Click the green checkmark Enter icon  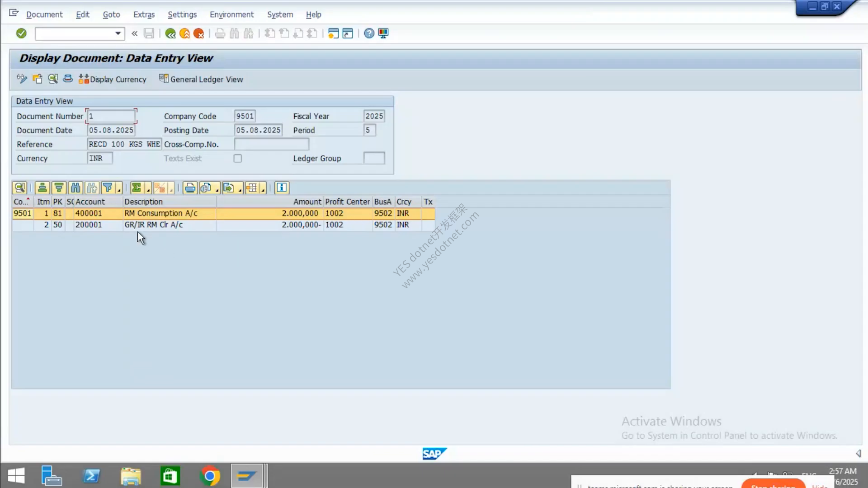[x=21, y=33]
